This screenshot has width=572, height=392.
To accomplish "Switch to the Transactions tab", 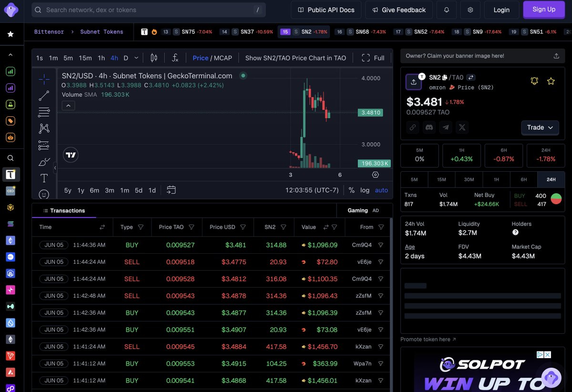I will (64, 210).
